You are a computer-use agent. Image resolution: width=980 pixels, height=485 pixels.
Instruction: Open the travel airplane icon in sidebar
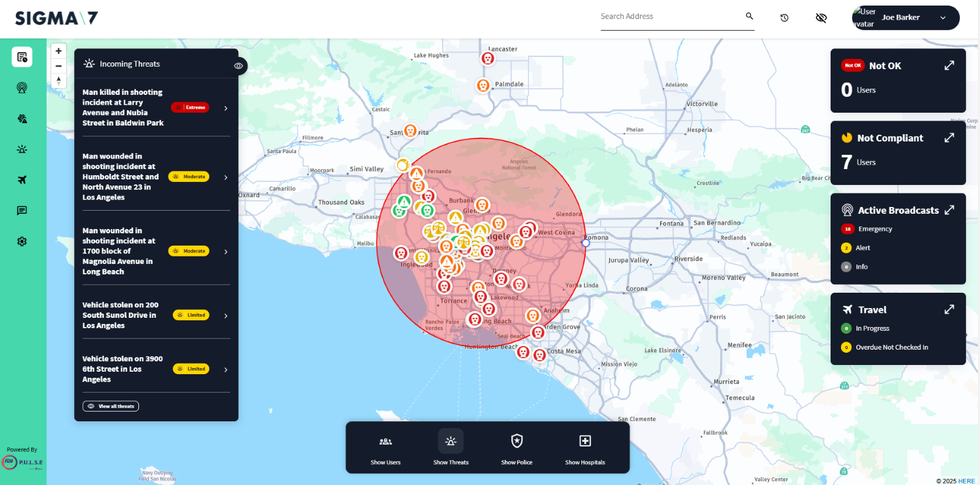coord(22,179)
